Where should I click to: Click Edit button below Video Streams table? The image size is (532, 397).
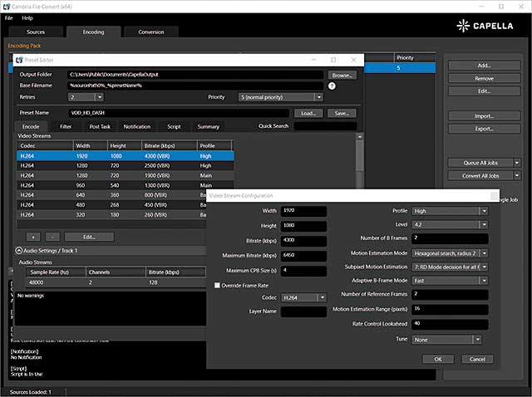[x=89, y=237]
